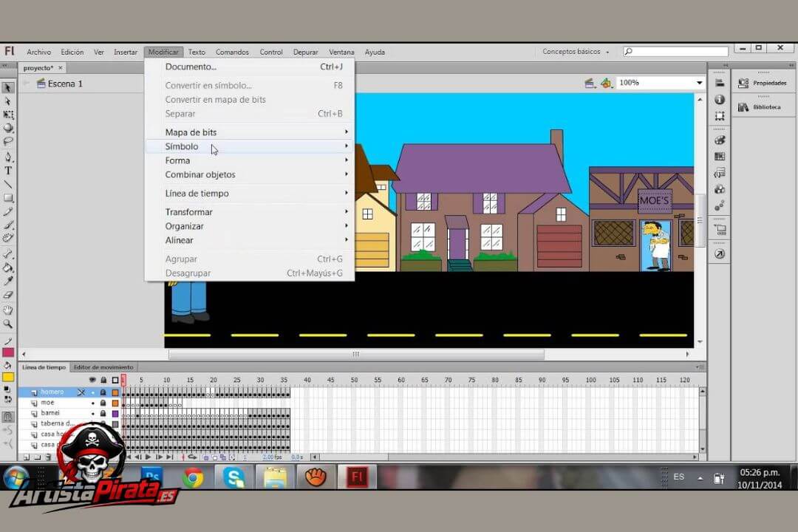Select the Brush tool
Viewport: 798px width, 532px height.
pos(7,225)
